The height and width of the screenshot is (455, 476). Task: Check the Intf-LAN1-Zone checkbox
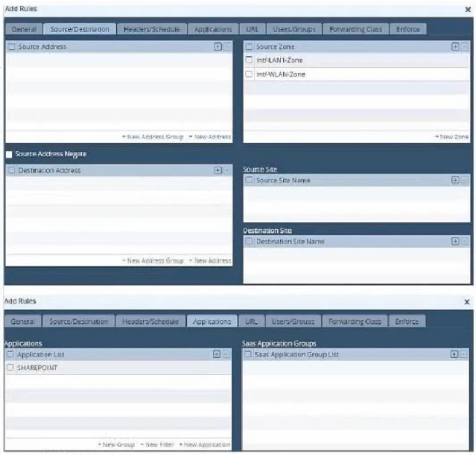pyautogui.click(x=249, y=60)
